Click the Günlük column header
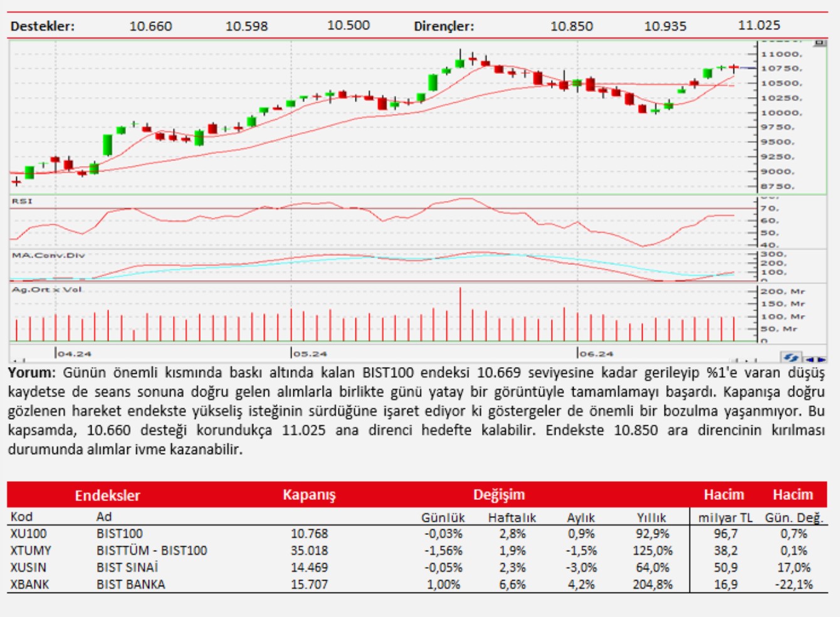This screenshot has width=840, height=617. (x=443, y=517)
